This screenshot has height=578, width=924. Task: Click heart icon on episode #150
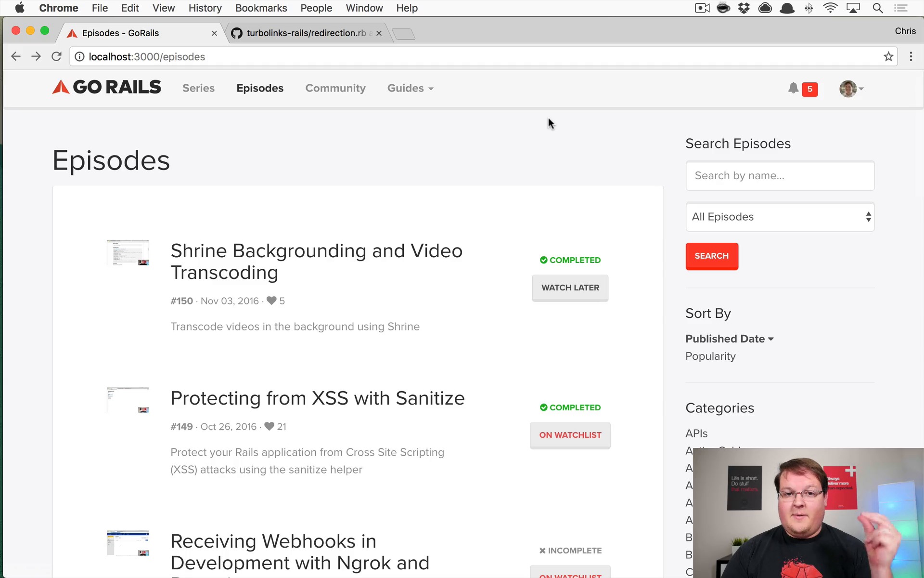pos(271,301)
